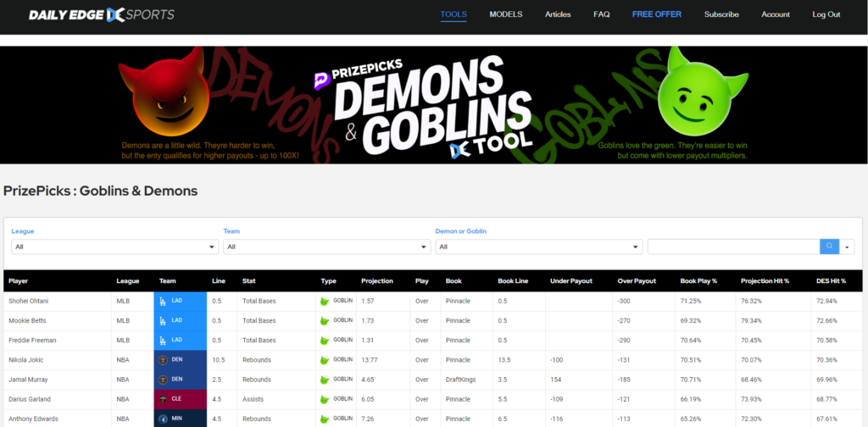Open the TOOLS menu

tap(453, 14)
